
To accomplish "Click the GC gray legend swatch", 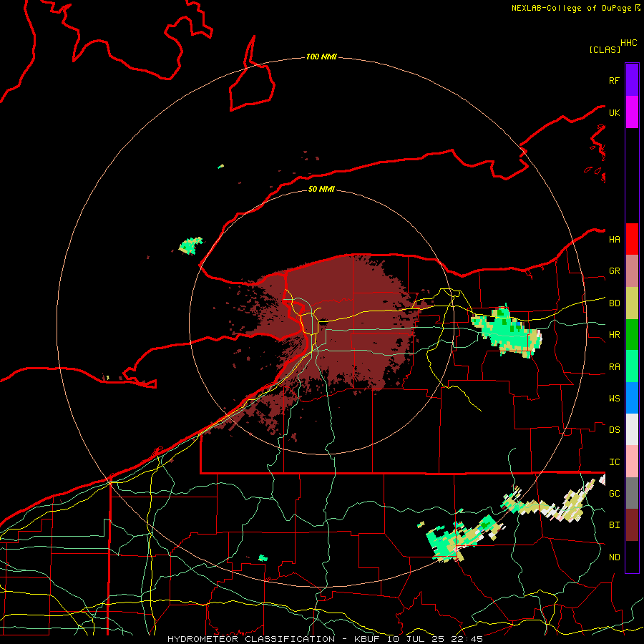I will 632,493.
